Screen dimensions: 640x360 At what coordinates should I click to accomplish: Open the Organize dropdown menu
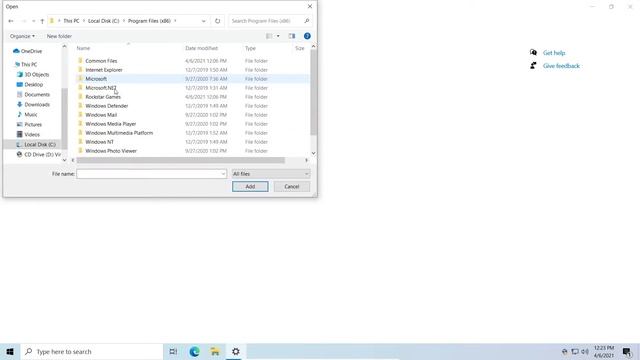tap(22, 36)
